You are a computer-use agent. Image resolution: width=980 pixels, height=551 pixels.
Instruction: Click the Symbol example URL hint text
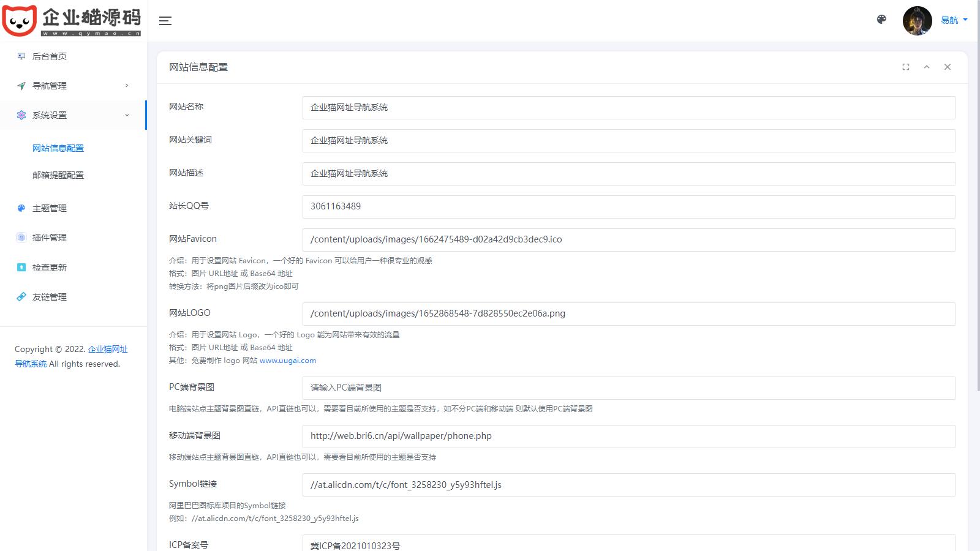click(x=264, y=519)
